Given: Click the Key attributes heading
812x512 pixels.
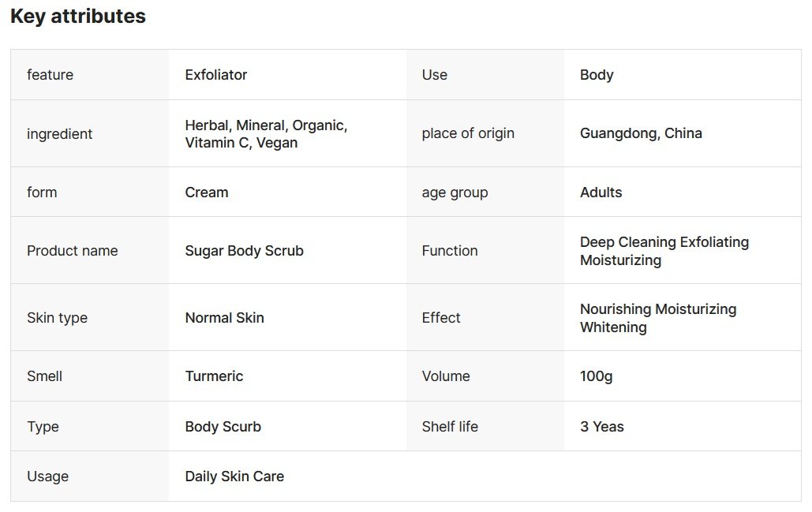Looking at the screenshot, I should click(x=78, y=17).
